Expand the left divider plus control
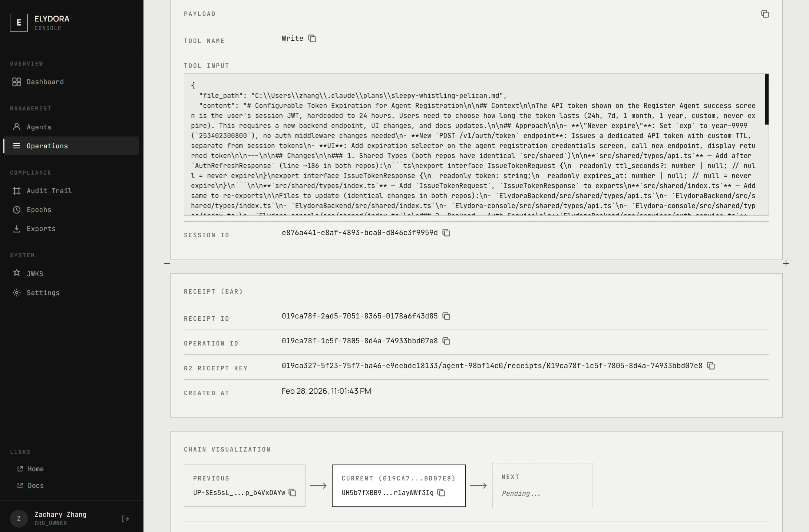The height and width of the screenshot is (532, 809). (167, 263)
